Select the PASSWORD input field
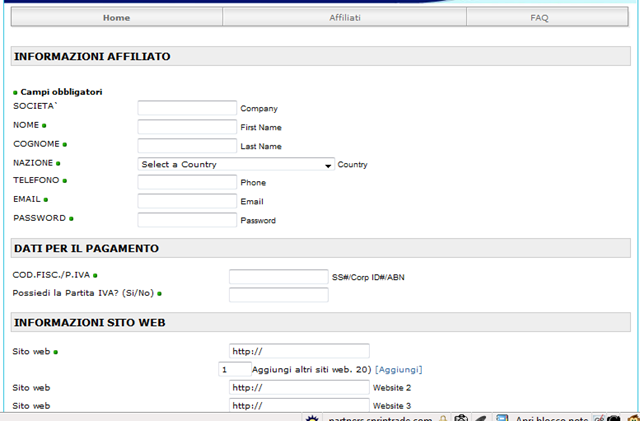This screenshot has height=421, width=640. [x=187, y=220]
